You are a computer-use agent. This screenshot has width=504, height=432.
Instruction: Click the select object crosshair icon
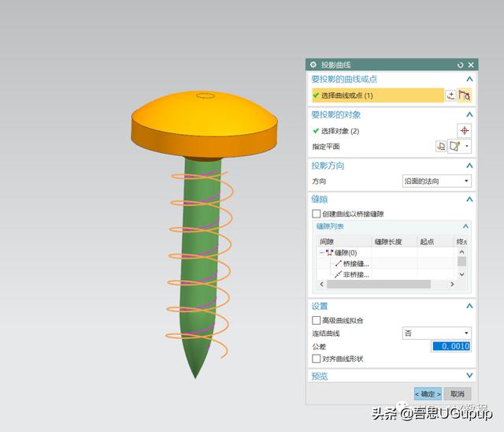(464, 131)
